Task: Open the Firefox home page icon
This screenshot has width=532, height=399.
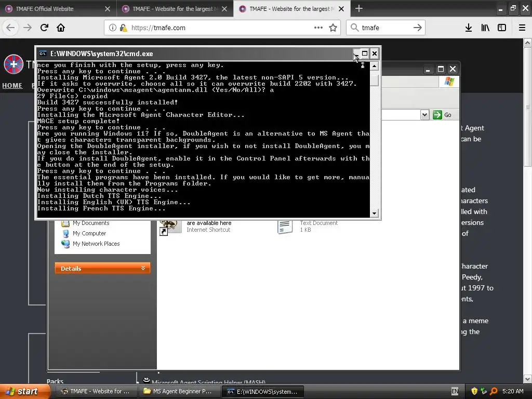Action: coord(61,28)
